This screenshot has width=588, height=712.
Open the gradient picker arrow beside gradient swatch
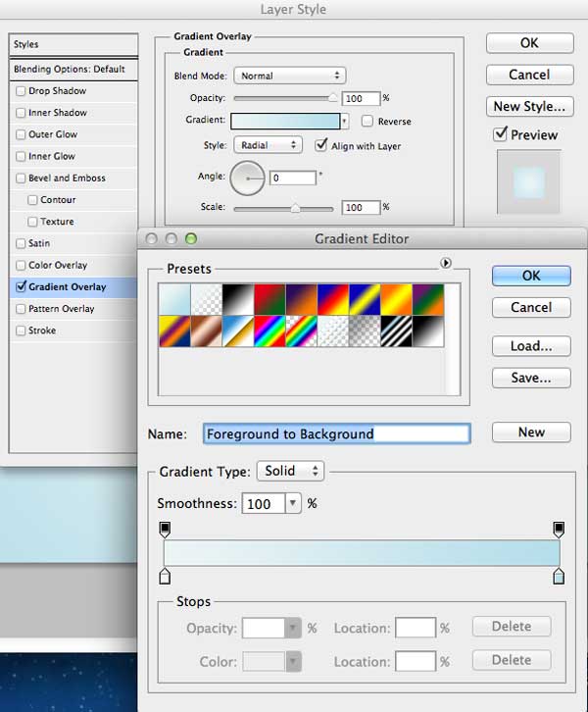tap(345, 122)
